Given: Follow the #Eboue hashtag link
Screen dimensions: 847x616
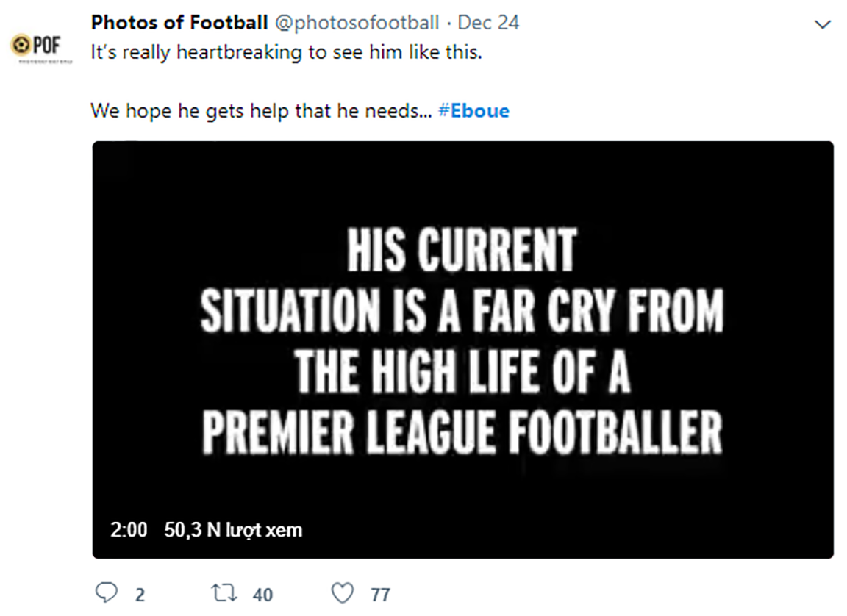Looking at the screenshot, I should pos(473,111).
